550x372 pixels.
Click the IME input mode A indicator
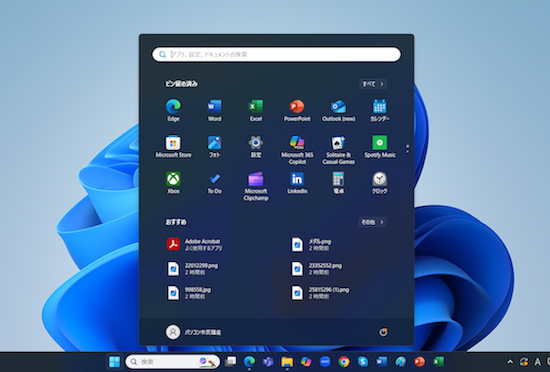point(537,361)
